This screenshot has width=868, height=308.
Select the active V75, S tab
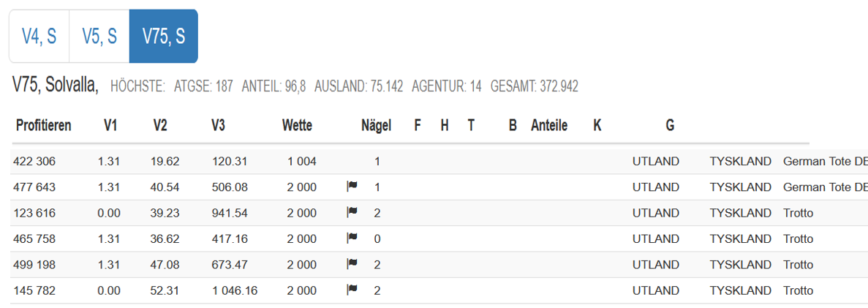point(164,36)
